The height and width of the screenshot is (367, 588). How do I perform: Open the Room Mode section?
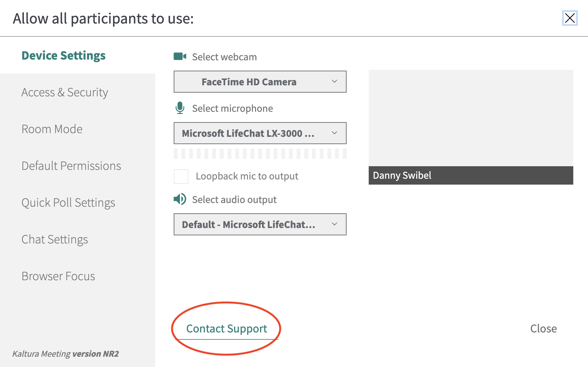[52, 129]
